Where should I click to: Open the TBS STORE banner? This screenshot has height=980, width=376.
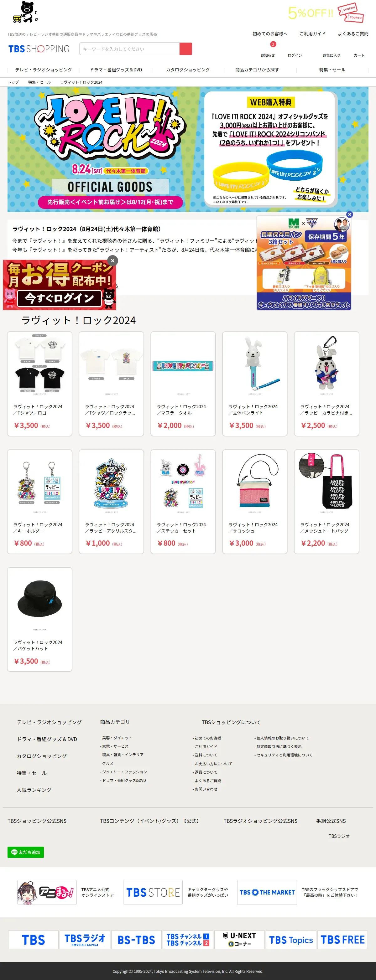click(x=153, y=892)
